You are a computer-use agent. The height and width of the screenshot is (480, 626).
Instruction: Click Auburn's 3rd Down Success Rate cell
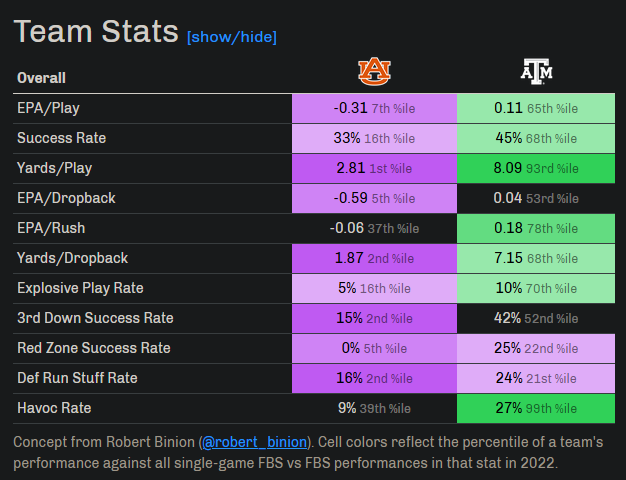pos(374,318)
